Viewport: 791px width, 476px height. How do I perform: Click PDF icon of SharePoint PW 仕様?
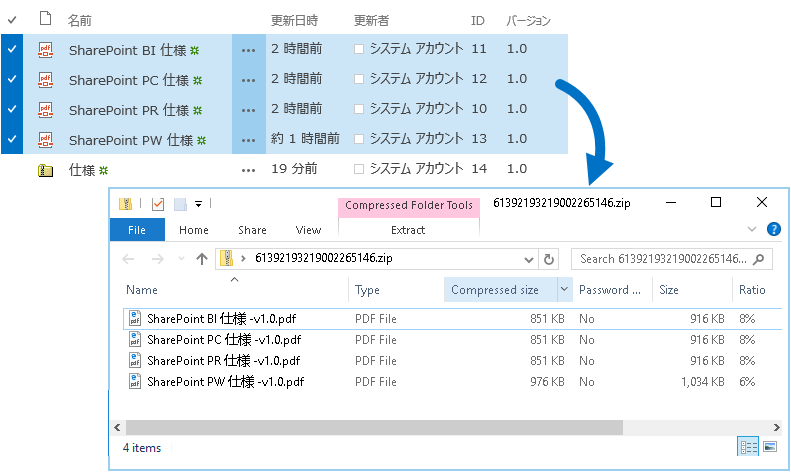click(45, 140)
